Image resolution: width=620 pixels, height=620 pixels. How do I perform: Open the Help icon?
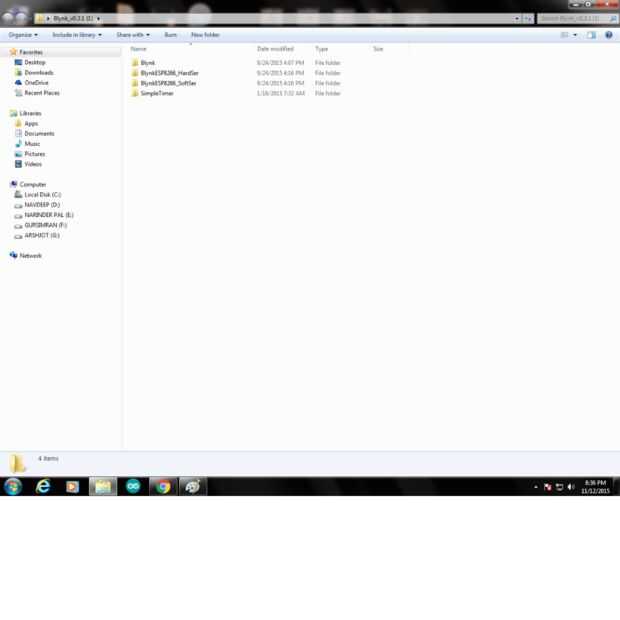609,35
